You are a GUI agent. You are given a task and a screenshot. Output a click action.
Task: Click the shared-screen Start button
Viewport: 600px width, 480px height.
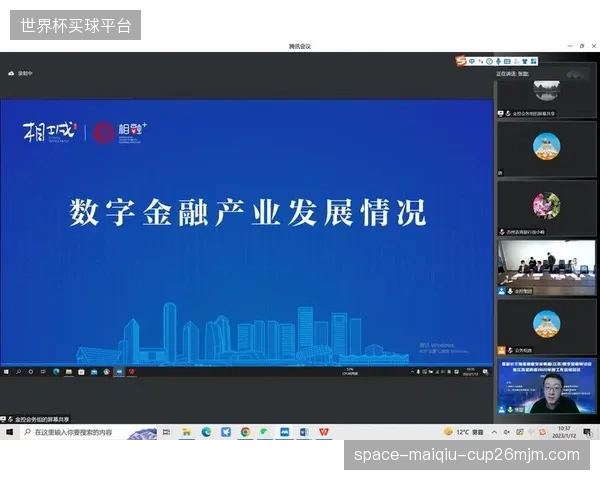[6, 372]
